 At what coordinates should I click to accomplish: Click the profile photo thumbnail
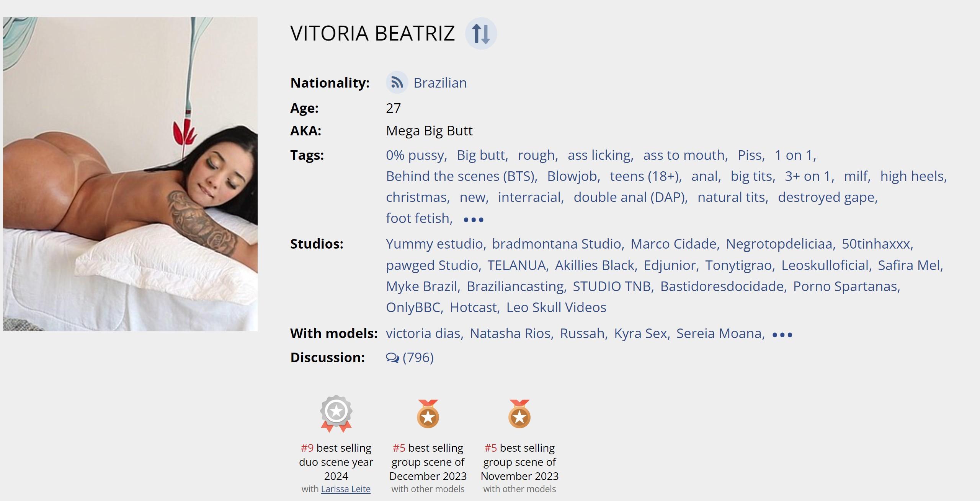130,174
